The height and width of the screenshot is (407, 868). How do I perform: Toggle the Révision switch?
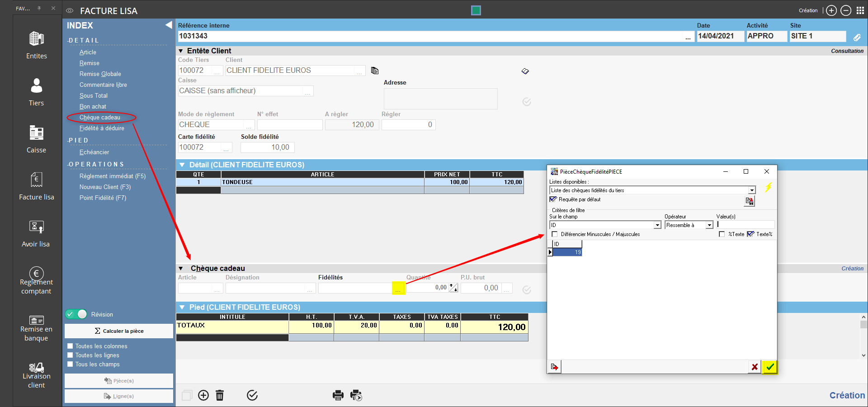[x=76, y=314]
